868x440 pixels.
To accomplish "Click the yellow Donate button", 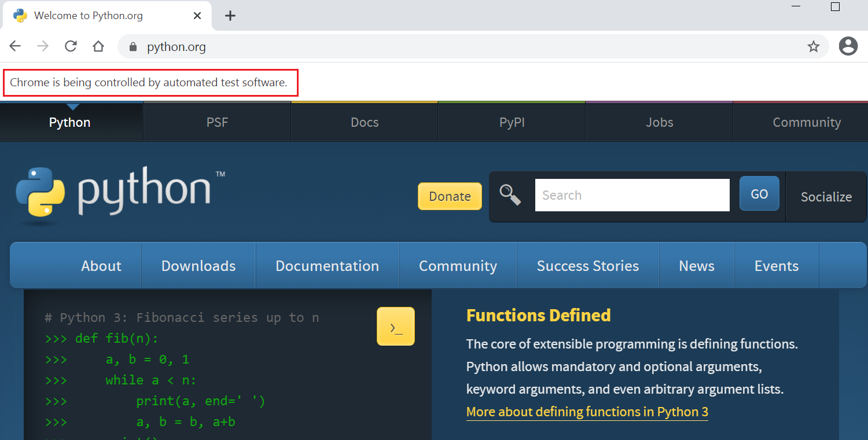I will 450,196.
